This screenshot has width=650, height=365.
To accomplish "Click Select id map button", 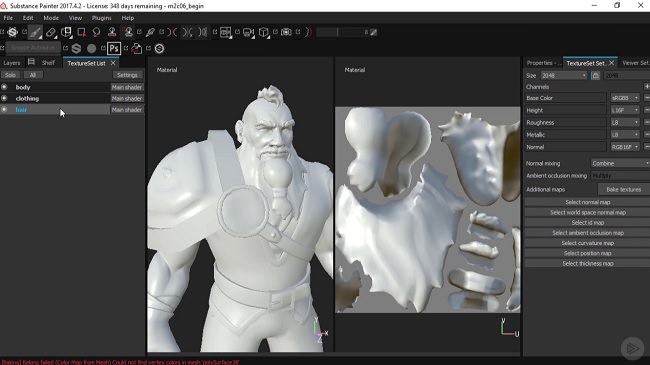I will pyautogui.click(x=587, y=223).
